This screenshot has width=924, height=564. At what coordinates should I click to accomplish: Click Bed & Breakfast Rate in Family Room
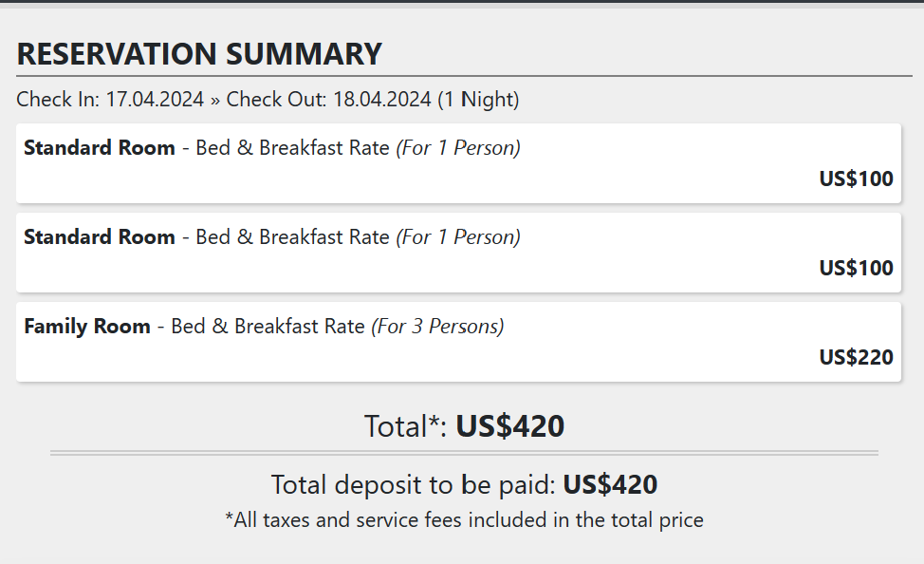tap(268, 327)
